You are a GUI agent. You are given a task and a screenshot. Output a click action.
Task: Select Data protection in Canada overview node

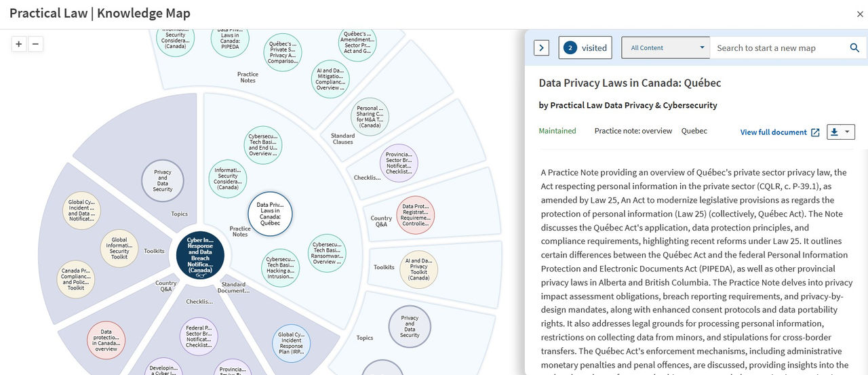click(x=106, y=340)
